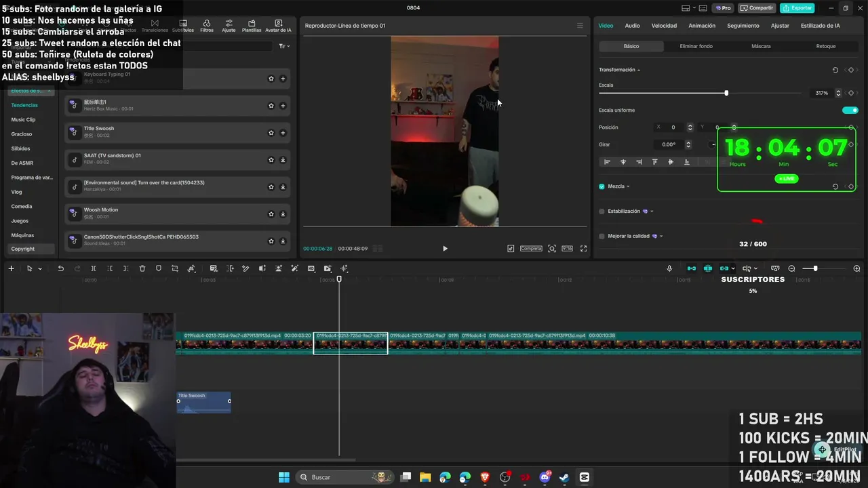868x488 pixels.
Task: Switch to the Audio tab
Action: click(x=632, y=26)
